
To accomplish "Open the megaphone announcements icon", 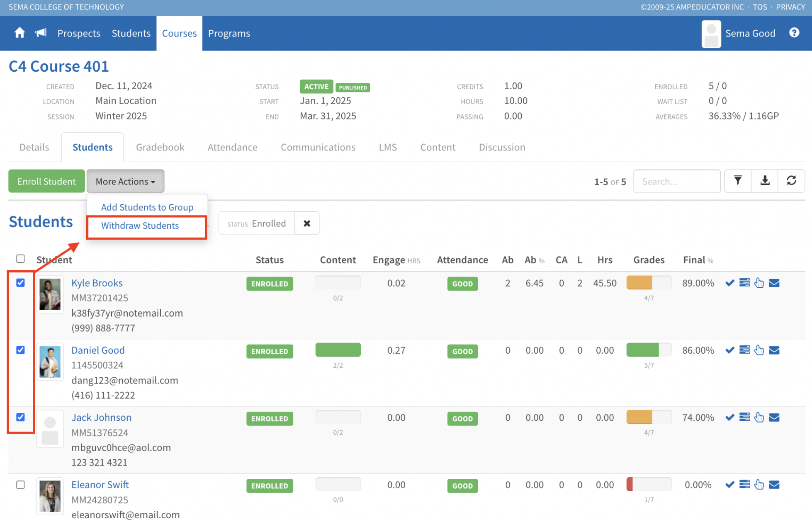I will (x=41, y=33).
